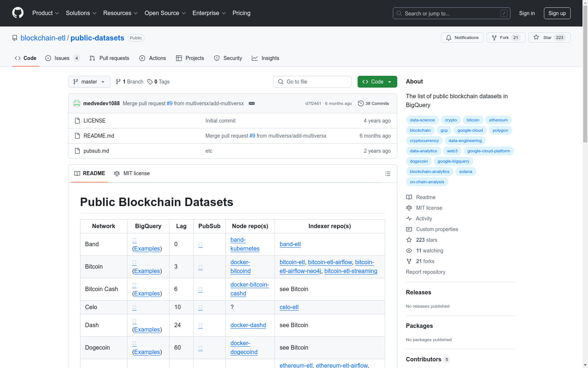Click the PubSub icon link in Dogecoin row

pos(201,348)
